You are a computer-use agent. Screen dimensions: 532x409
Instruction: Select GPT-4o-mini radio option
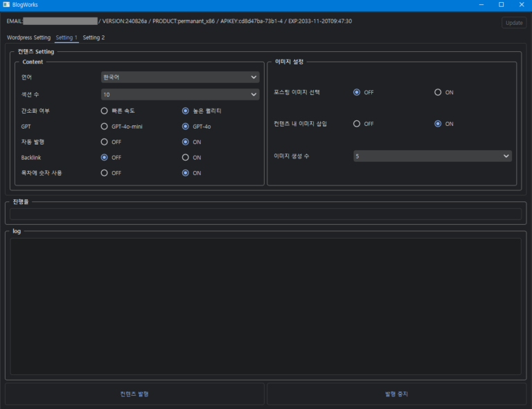click(104, 127)
